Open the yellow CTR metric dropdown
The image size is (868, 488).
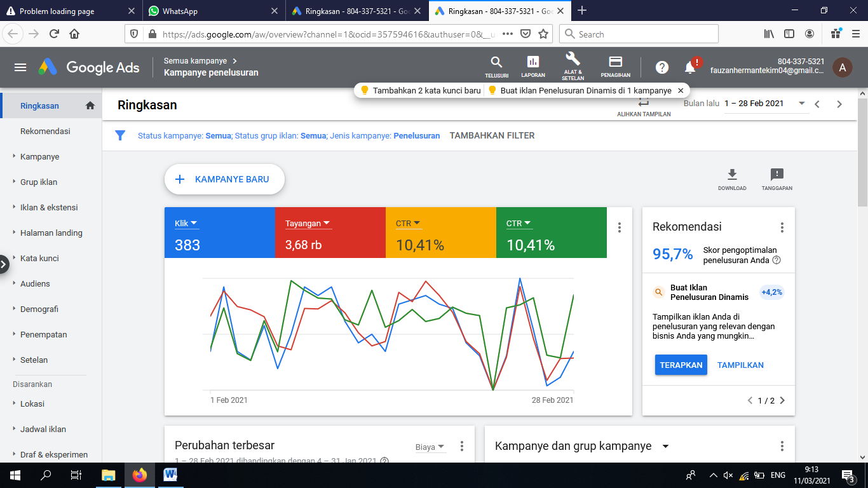click(x=409, y=223)
